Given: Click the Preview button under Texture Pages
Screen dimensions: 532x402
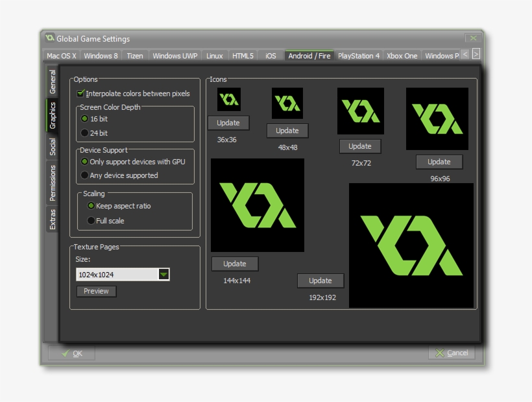Looking at the screenshot, I should [x=95, y=291].
